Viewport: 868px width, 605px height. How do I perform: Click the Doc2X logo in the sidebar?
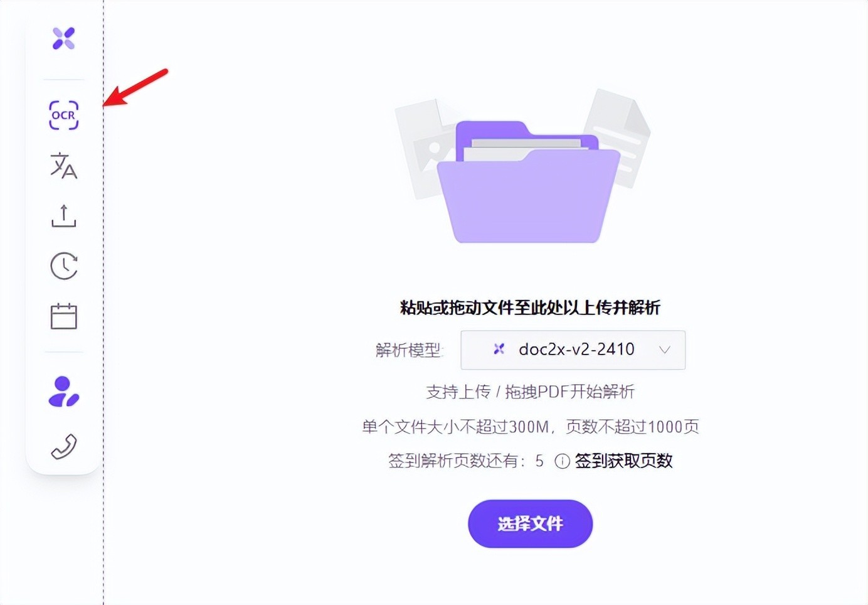(x=63, y=38)
